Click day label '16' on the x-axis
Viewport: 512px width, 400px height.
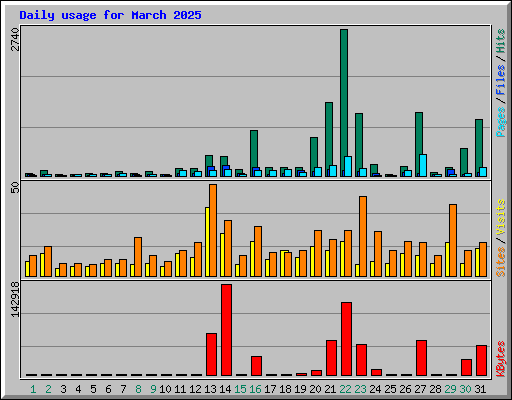(x=255, y=389)
